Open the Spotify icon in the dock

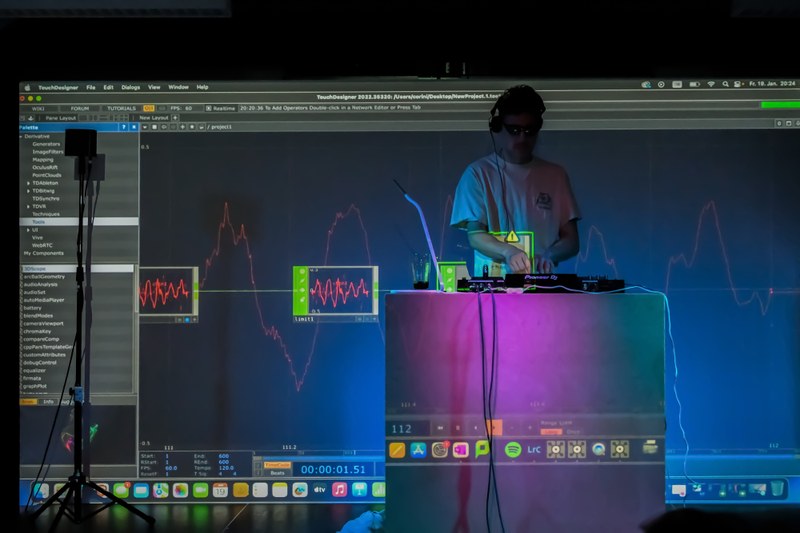[x=513, y=450]
